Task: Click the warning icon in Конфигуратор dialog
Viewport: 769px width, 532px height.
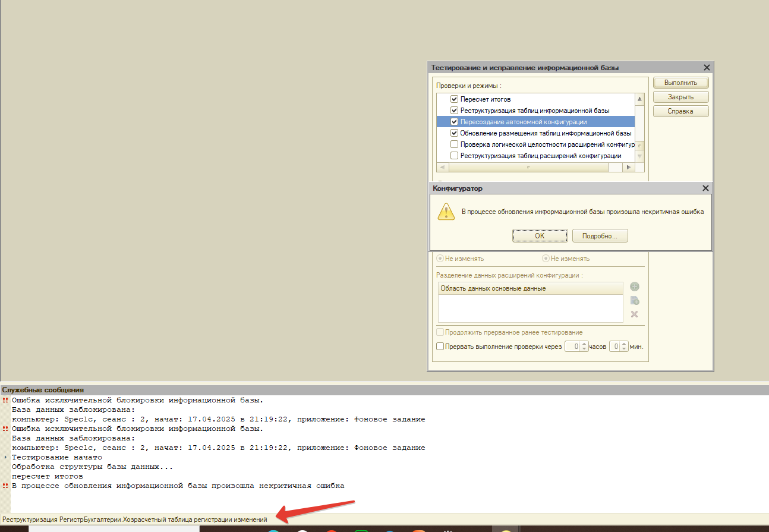Action: 446,212
